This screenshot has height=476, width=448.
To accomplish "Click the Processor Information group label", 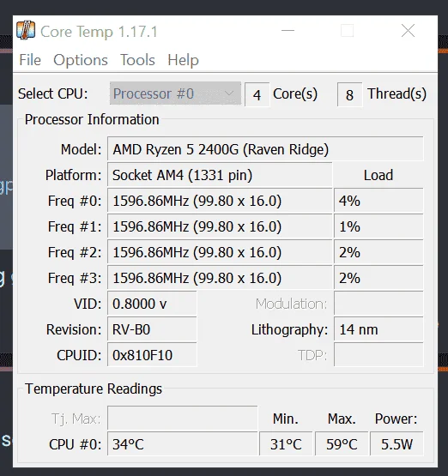I will click(92, 119).
